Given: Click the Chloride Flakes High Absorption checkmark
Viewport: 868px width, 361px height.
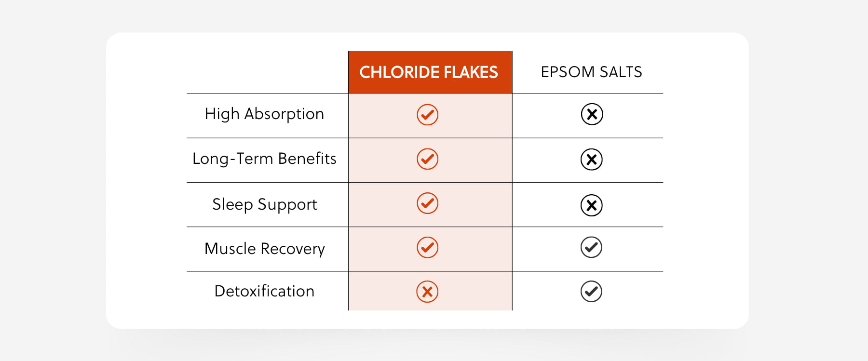Looking at the screenshot, I should (427, 115).
